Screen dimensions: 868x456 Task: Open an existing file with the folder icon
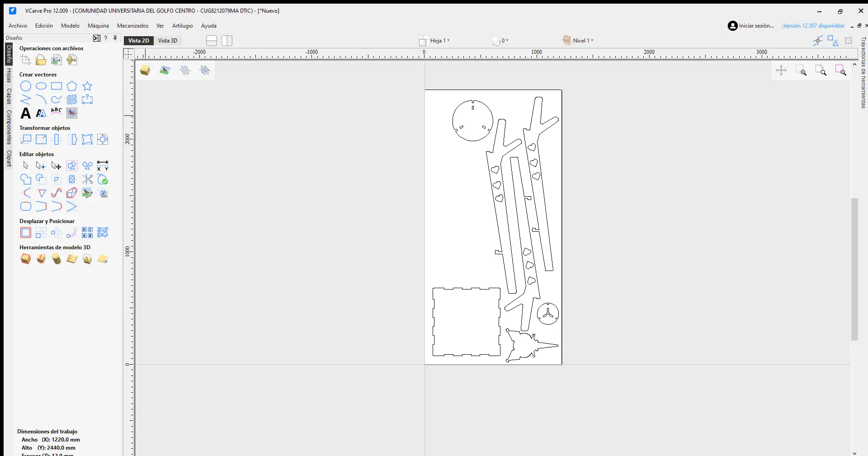[x=41, y=60]
